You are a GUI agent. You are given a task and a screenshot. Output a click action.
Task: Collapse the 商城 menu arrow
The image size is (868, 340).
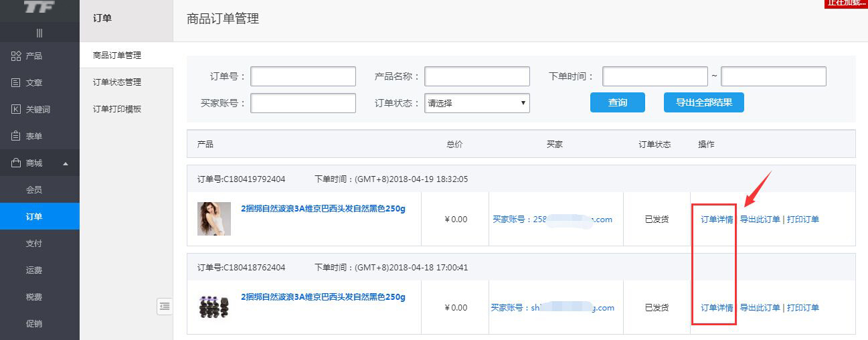pos(66,163)
